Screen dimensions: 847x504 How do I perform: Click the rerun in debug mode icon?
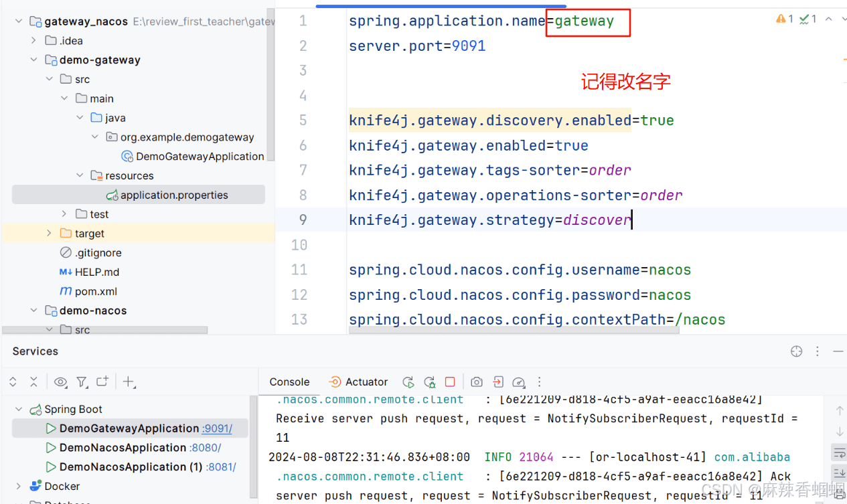[x=429, y=382]
